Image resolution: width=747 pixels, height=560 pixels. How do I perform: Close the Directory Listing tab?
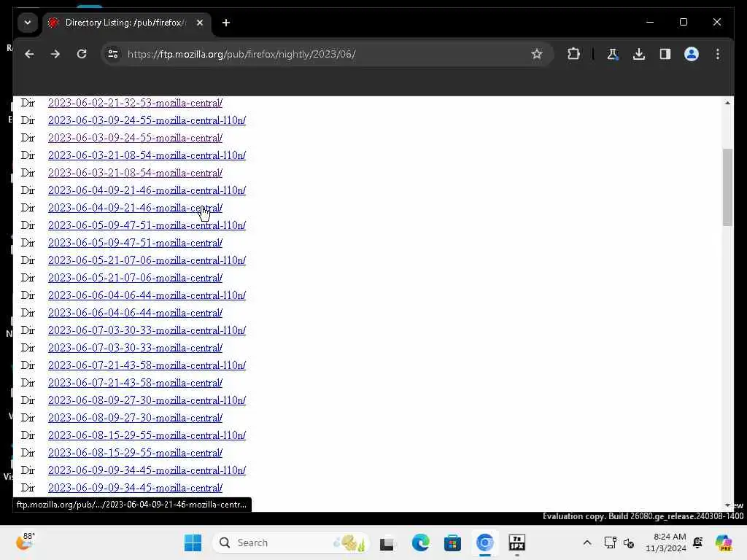tap(200, 23)
